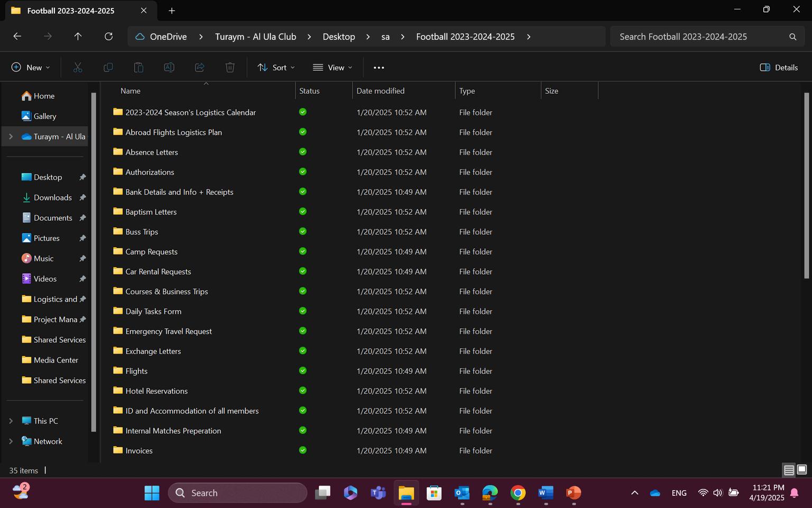Click the Paste clipboard icon
The width and height of the screenshot is (812, 508).
click(x=139, y=67)
